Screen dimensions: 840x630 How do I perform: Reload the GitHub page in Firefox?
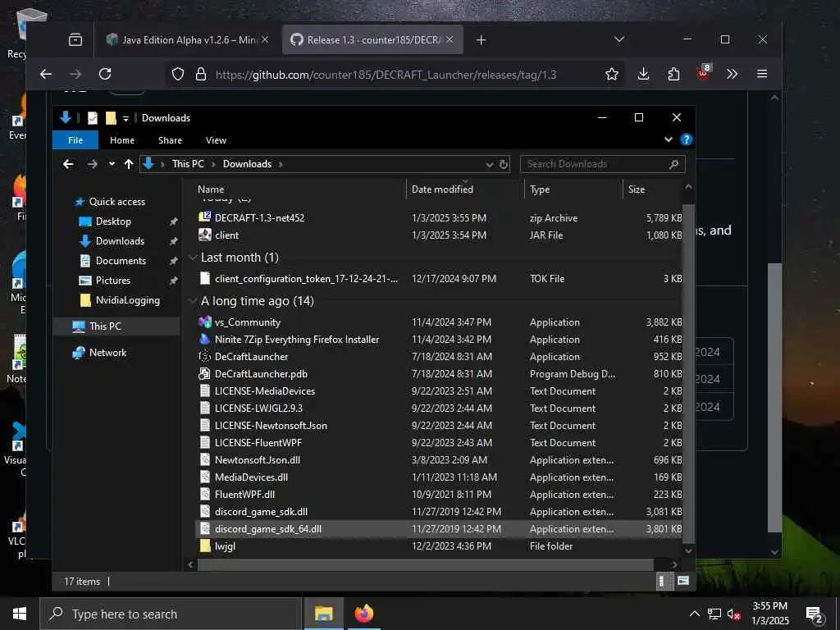click(105, 74)
